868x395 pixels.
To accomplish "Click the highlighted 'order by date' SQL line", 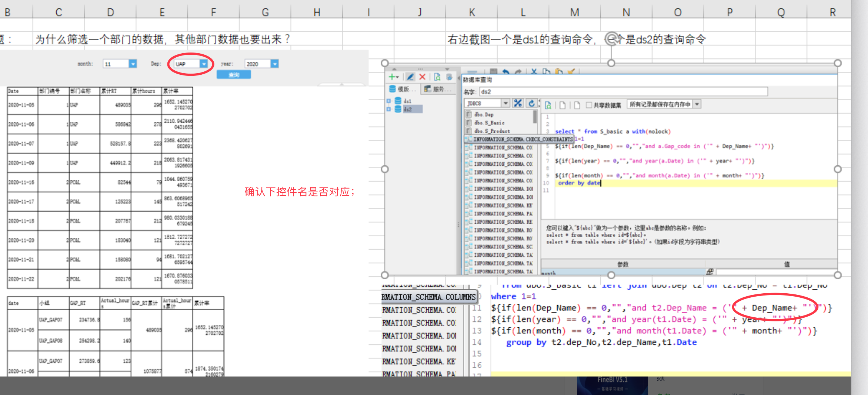I will point(579,183).
